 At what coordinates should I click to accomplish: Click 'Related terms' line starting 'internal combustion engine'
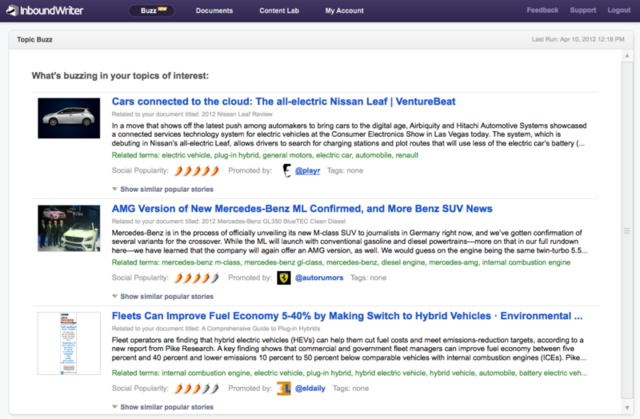pos(349,373)
